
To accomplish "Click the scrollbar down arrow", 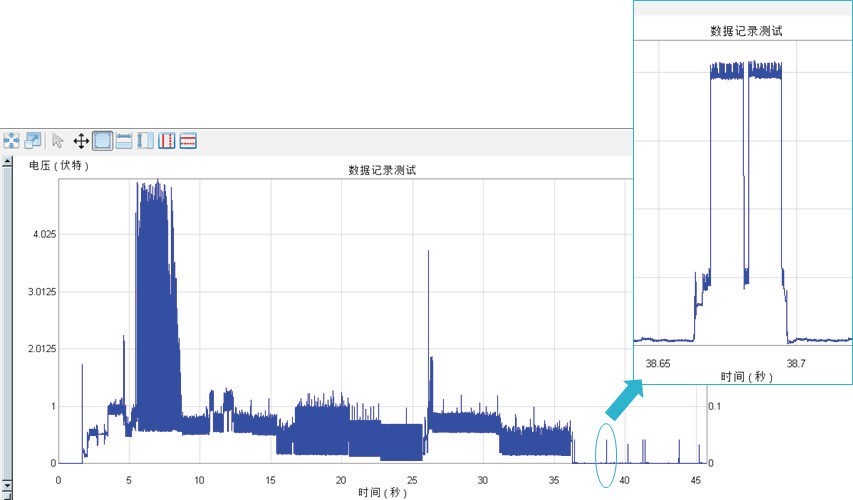I will (x=6, y=483).
